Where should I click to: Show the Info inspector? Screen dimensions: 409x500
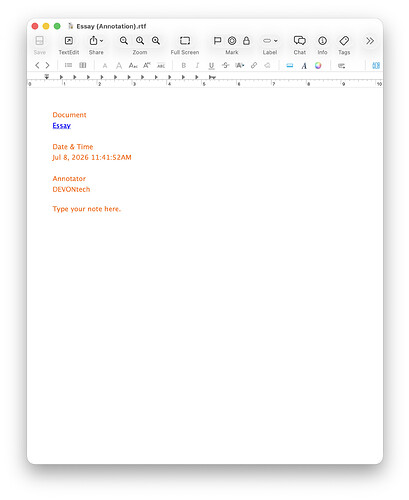click(322, 41)
